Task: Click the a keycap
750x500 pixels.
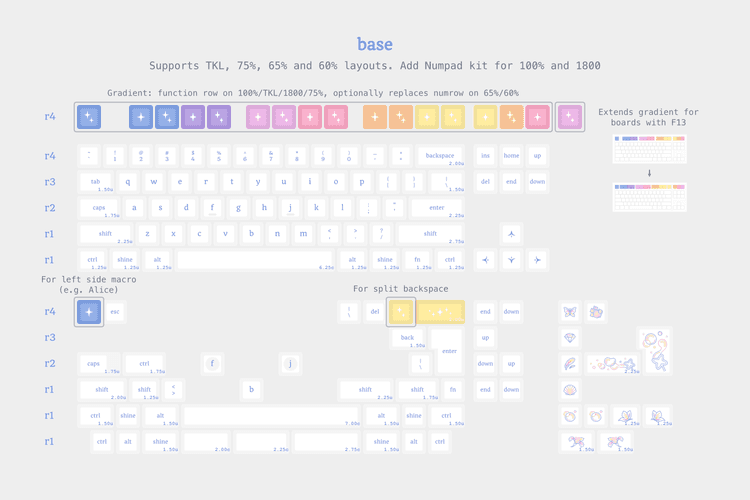Action: click(134, 208)
